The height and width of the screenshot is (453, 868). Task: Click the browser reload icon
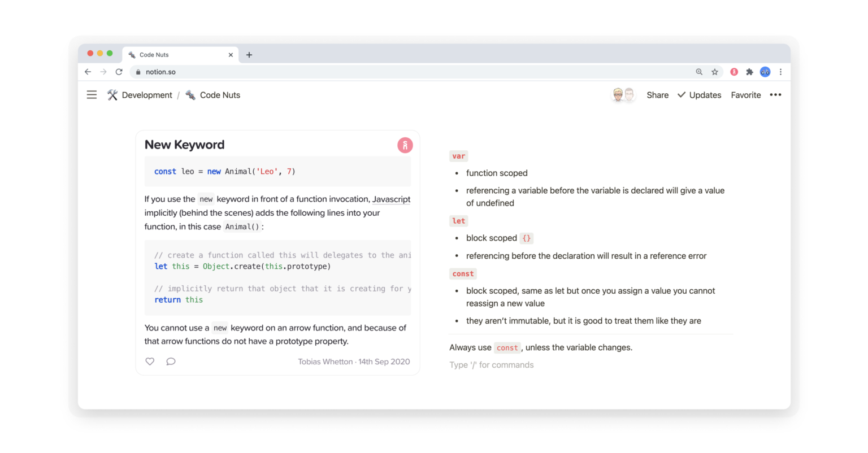tap(119, 72)
